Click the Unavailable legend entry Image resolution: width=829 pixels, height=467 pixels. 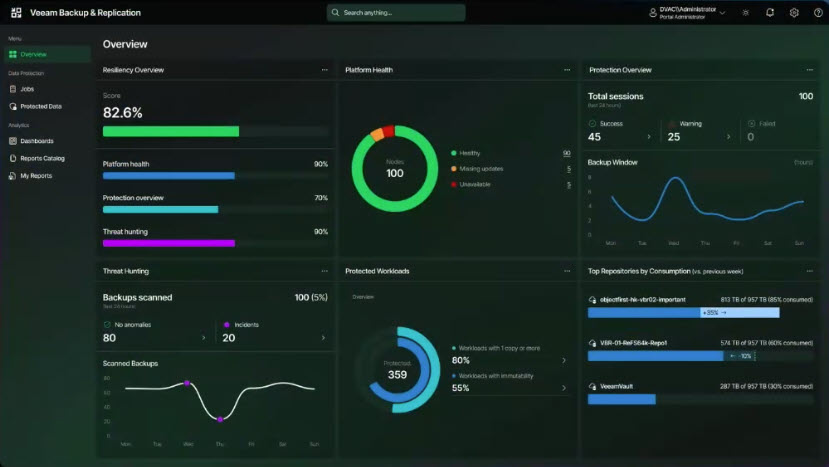[471, 184]
